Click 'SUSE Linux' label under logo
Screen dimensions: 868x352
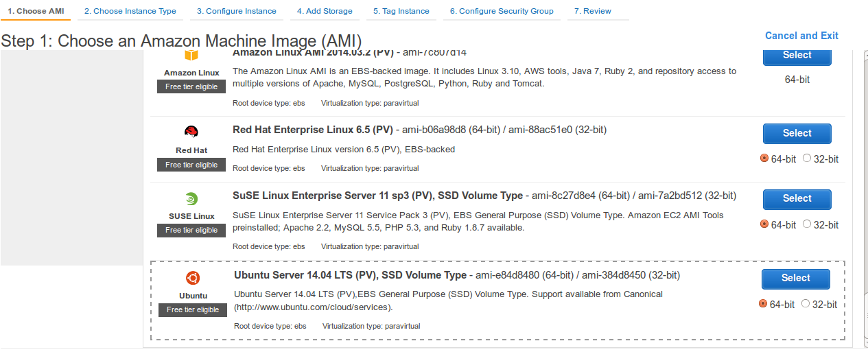click(191, 216)
